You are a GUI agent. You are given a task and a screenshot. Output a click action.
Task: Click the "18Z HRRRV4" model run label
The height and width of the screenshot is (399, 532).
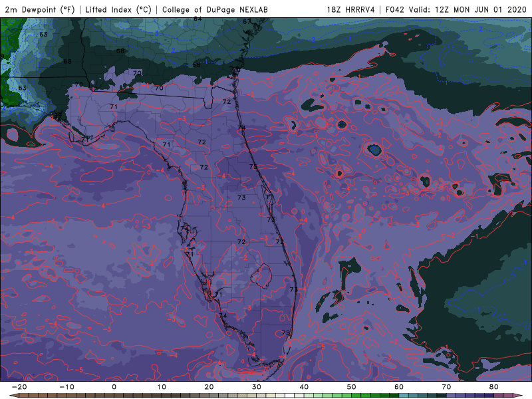[x=350, y=9]
